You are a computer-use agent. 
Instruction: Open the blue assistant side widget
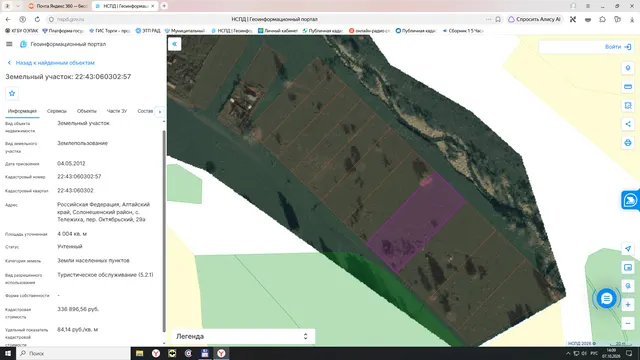(x=630, y=200)
